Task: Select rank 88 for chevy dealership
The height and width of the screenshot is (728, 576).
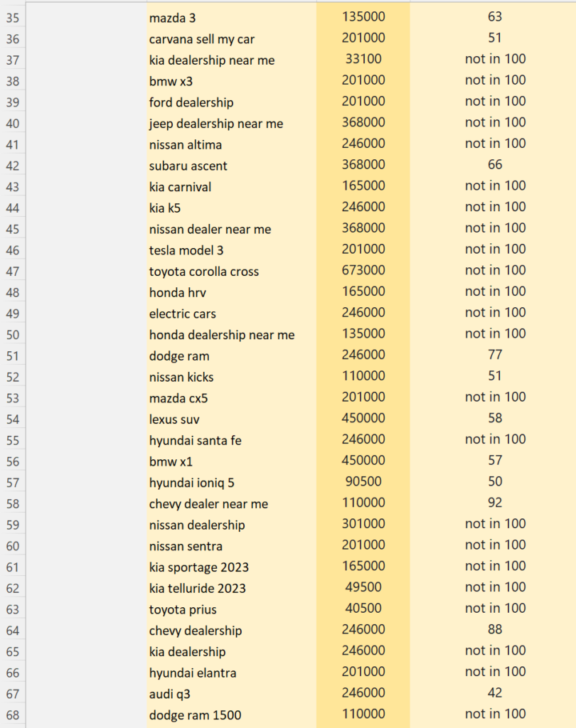Action: (495, 630)
